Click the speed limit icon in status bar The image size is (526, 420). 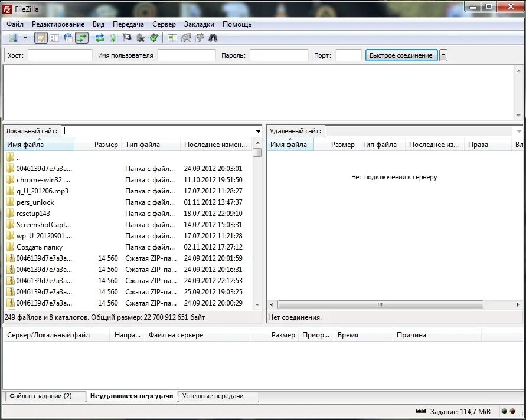click(421, 411)
